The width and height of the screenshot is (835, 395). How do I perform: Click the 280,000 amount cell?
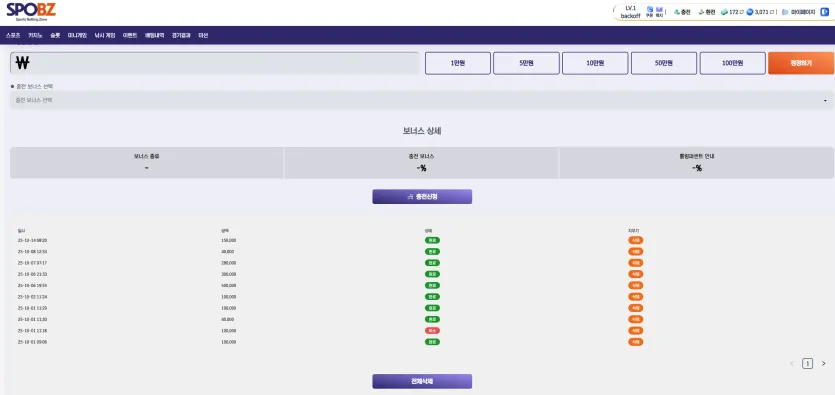[x=228, y=263]
